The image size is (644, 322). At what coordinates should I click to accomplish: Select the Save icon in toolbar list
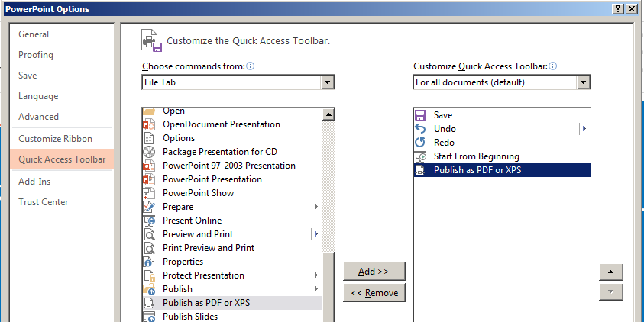[x=420, y=115]
